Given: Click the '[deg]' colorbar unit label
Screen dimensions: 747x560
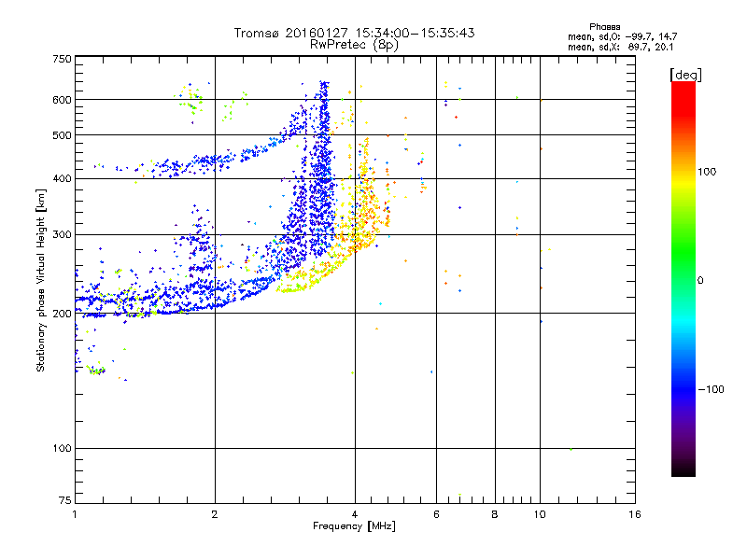Looking at the screenshot, I should click(685, 75).
